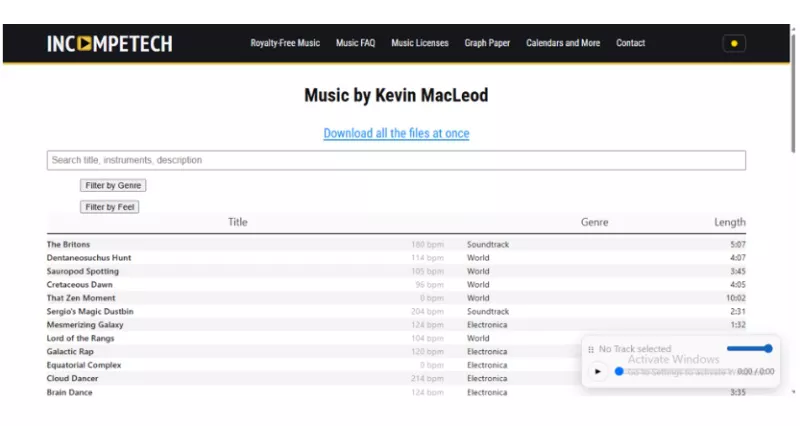The width and height of the screenshot is (800, 426).
Task: Click Soundtrack genre on The Britons row
Action: tap(488, 244)
